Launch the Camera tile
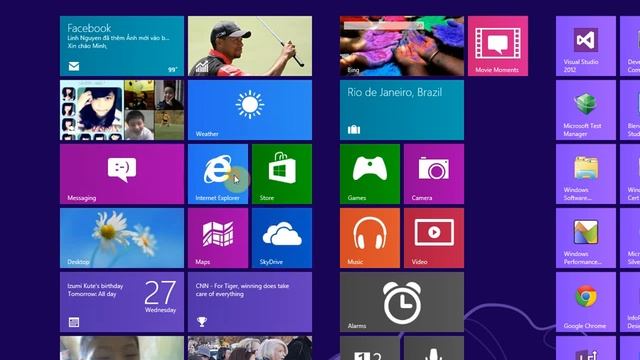The width and height of the screenshot is (640, 360). pos(434,174)
